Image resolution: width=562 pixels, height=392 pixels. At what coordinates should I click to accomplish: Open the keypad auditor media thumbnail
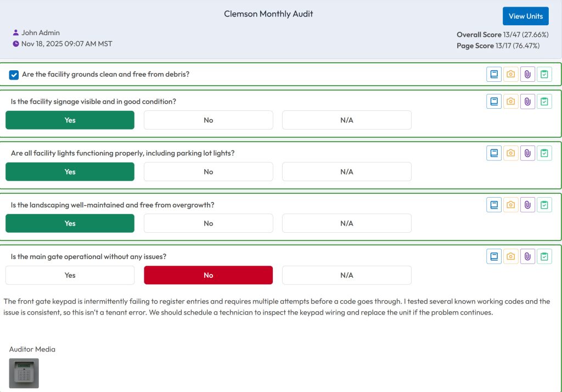(24, 373)
